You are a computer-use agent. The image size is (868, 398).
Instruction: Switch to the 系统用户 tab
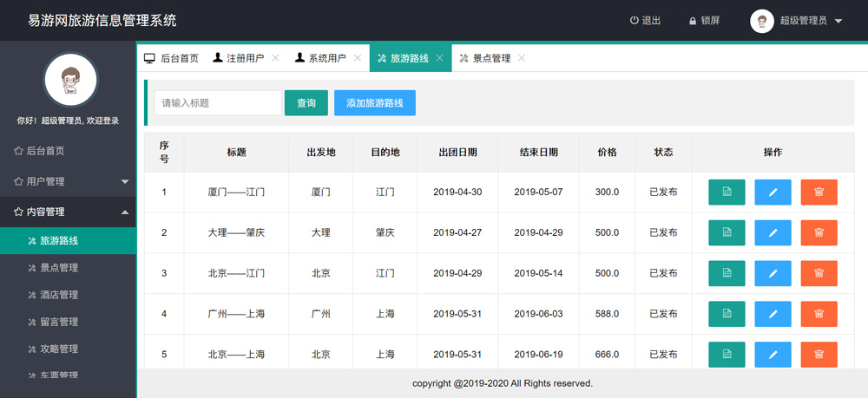pyautogui.click(x=320, y=58)
